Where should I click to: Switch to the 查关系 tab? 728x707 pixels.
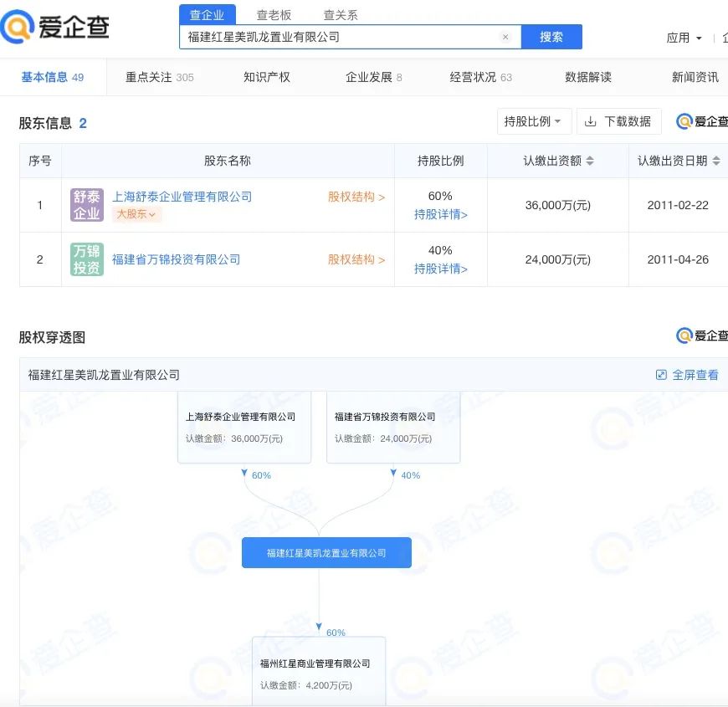coord(341,15)
